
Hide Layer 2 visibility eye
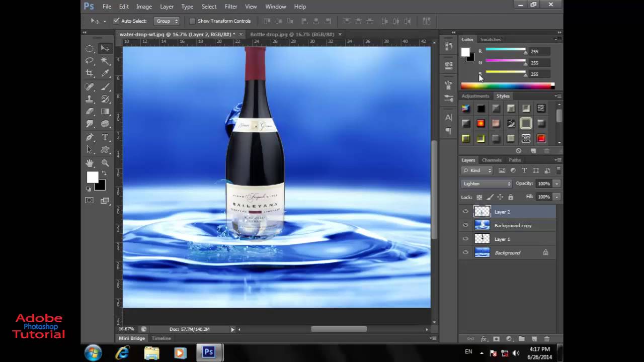tap(465, 212)
